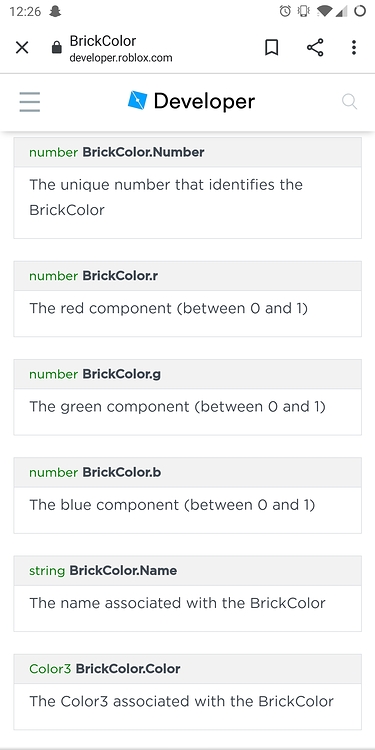Select the BrickColor.Name property header
The image size is (375, 750).
[x=188, y=571]
